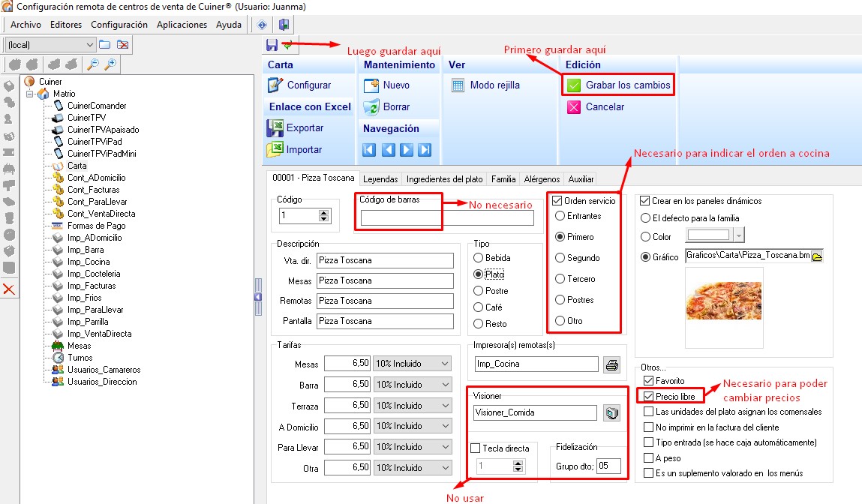Collapse the Matrio tree node

point(30,94)
